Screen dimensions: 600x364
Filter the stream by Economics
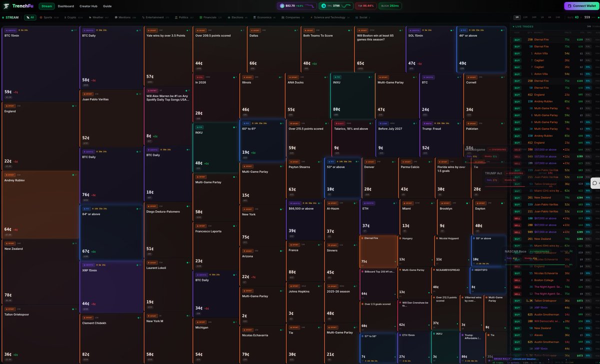coord(264,17)
